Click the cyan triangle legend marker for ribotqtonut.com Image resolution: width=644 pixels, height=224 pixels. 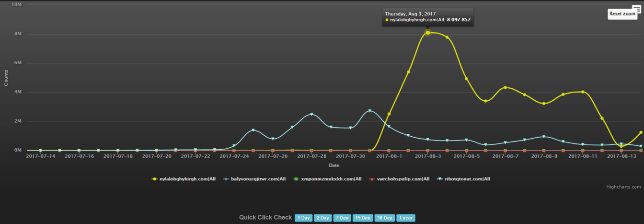click(440, 179)
